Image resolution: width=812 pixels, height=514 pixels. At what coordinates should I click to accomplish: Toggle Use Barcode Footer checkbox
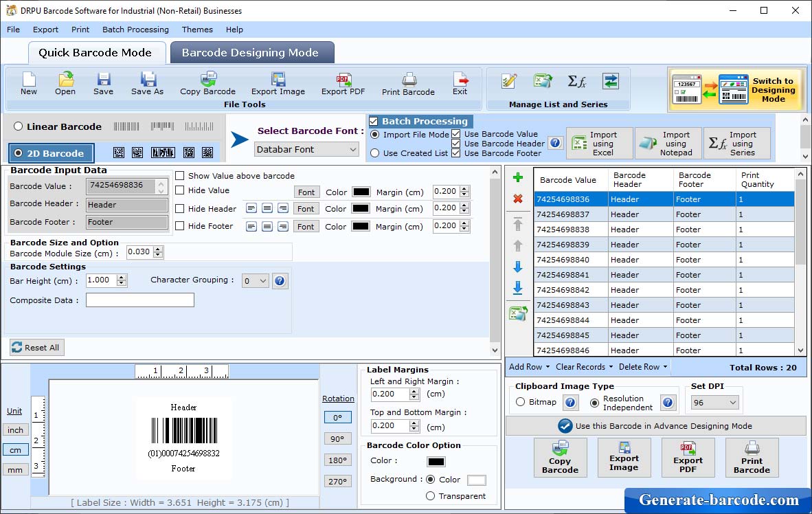point(455,153)
